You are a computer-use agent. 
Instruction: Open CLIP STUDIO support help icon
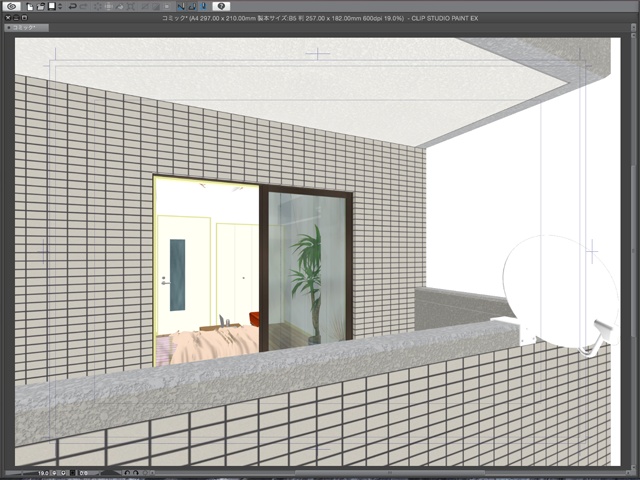(221, 6)
